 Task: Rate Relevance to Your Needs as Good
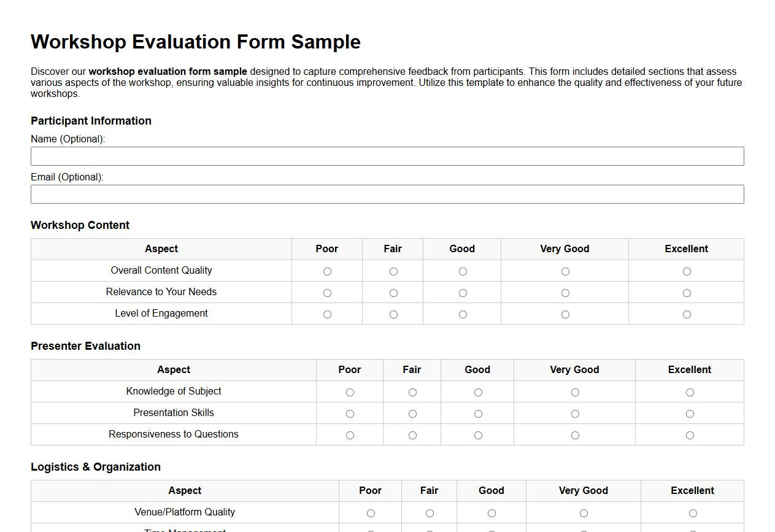462,293
